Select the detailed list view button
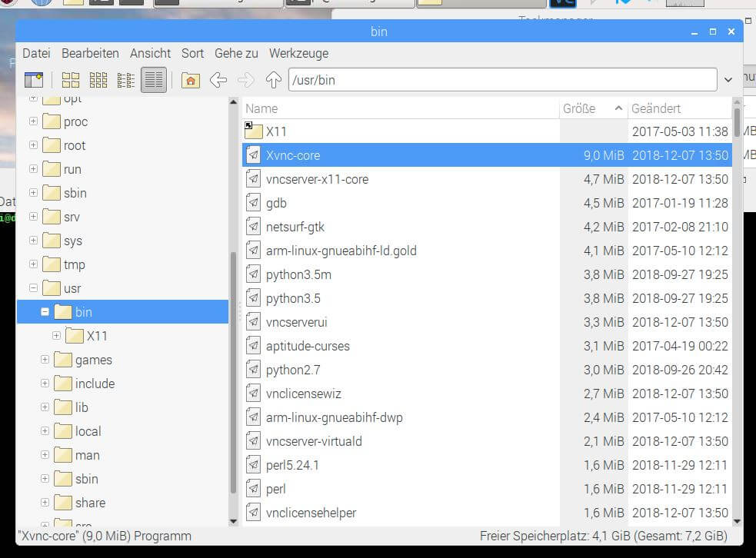This screenshot has height=558, width=756. 154,80
